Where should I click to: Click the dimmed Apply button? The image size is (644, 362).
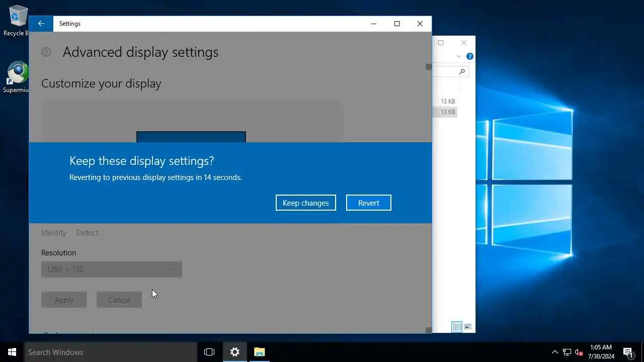pos(64,300)
